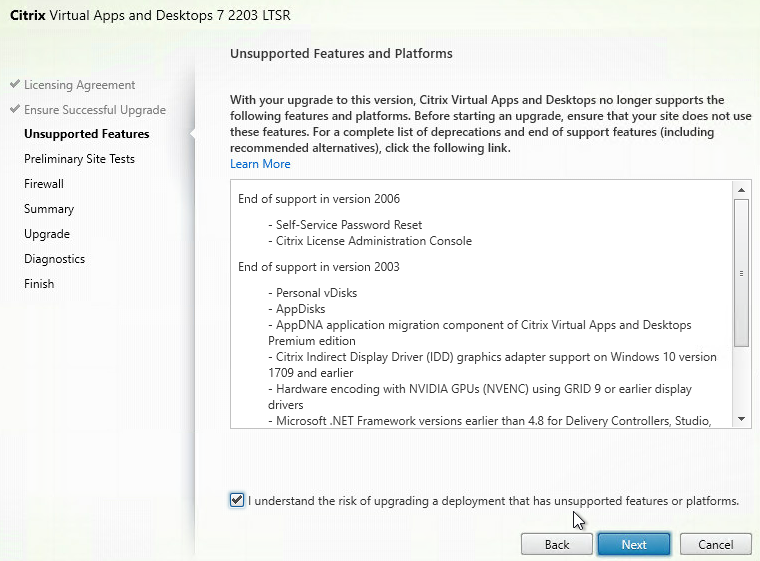Go to Upgrade step in sidebar
Viewport: 760px width, 561px height.
47,234
